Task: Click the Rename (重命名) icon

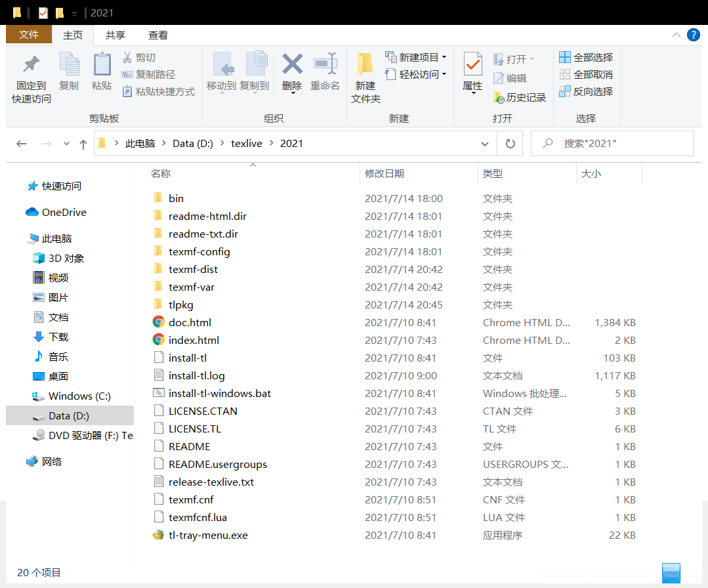Action: [x=325, y=72]
